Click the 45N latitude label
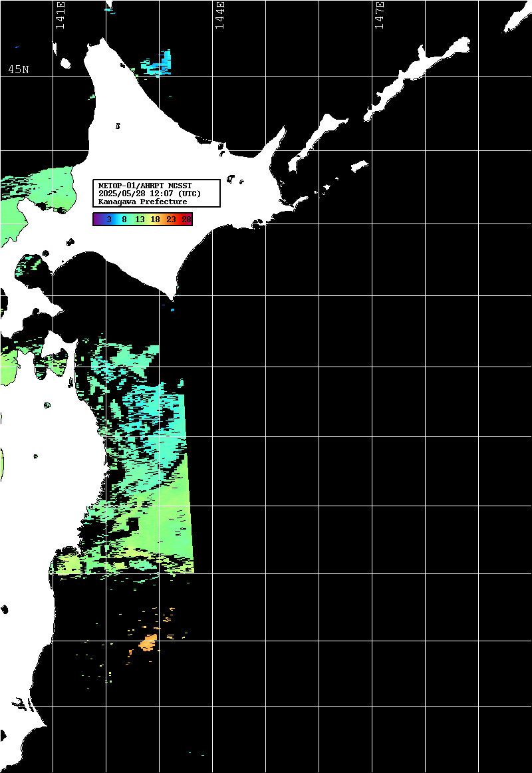The width and height of the screenshot is (532, 773). [x=18, y=69]
